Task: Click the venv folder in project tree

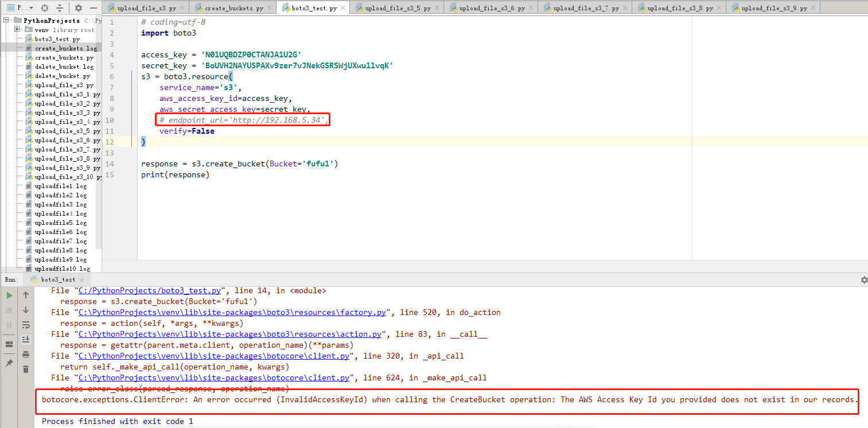Action: coord(41,30)
